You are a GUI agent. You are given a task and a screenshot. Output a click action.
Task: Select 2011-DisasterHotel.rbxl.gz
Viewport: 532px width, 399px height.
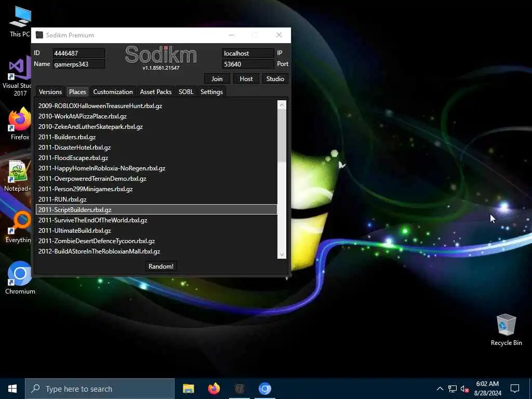point(156,148)
